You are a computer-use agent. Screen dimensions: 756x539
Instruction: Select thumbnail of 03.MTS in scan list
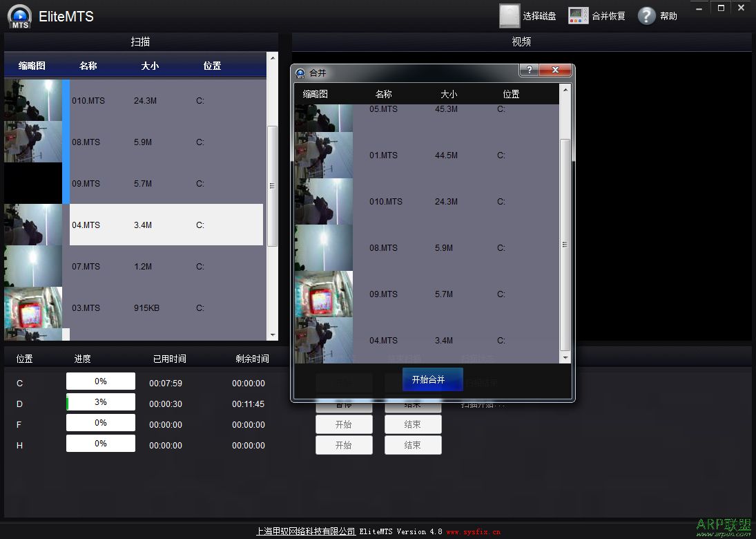pyautogui.click(x=33, y=308)
